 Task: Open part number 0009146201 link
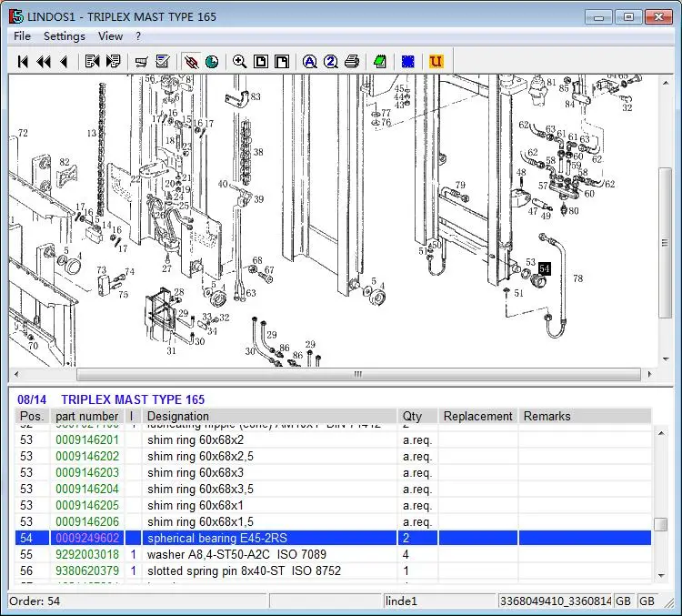87,439
